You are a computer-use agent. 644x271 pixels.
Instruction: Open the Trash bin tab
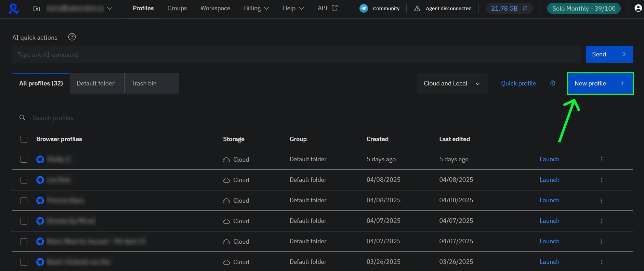click(x=152, y=83)
